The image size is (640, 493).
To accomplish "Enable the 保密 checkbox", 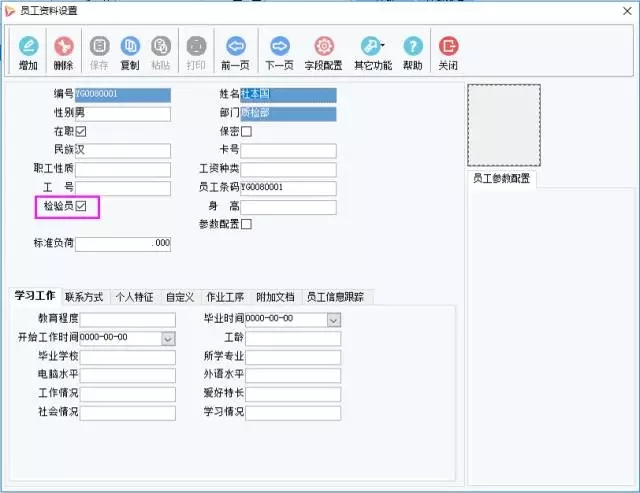I will pyautogui.click(x=246, y=131).
